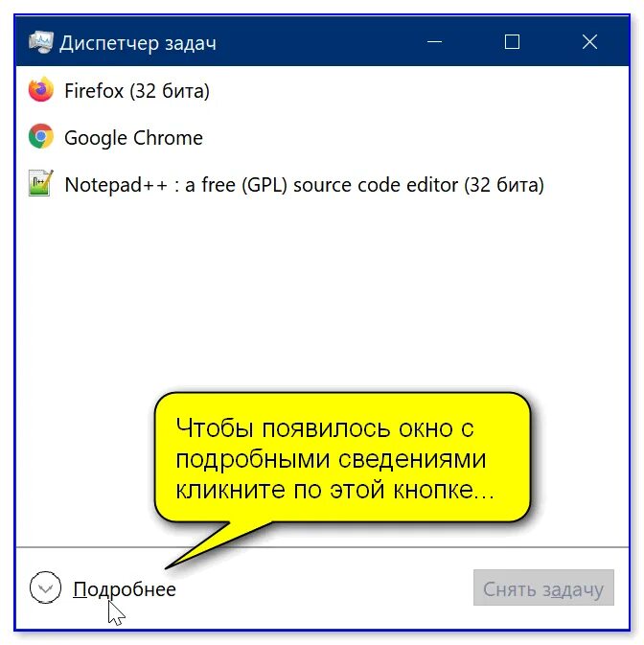Screen dimensions: 644x645
Task: Select the Firefox browser icon
Action: 40,89
